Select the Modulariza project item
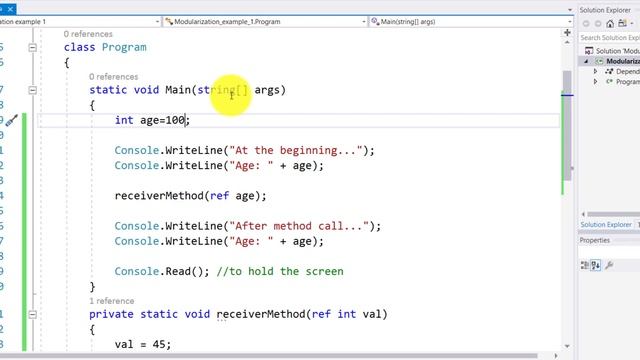Screen dimensions: 640x360 coord(617,61)
